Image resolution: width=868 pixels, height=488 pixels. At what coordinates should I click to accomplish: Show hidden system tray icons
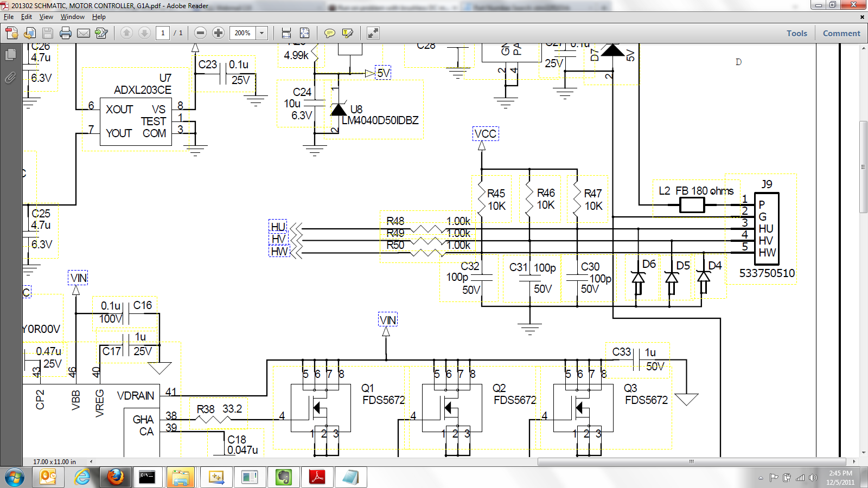(761, 478)
